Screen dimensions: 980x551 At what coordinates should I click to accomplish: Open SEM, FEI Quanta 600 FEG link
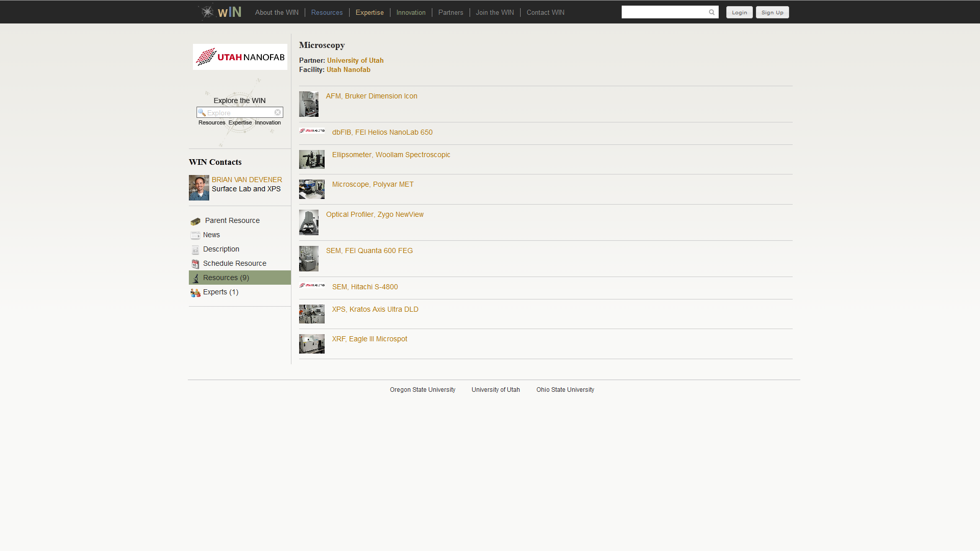coord(370,251)
